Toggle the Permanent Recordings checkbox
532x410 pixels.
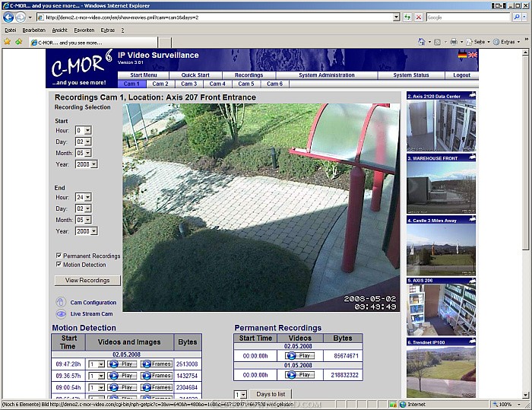(59, 256)
